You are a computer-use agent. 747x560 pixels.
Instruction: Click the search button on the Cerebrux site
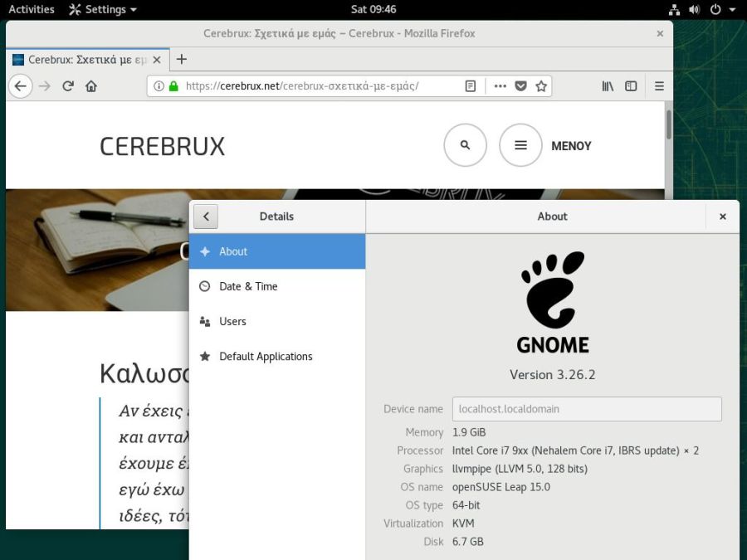465,144
